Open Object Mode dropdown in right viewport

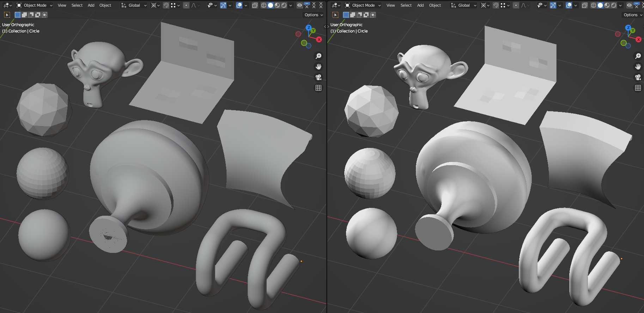pyautogui.click(x=363, y=5)
